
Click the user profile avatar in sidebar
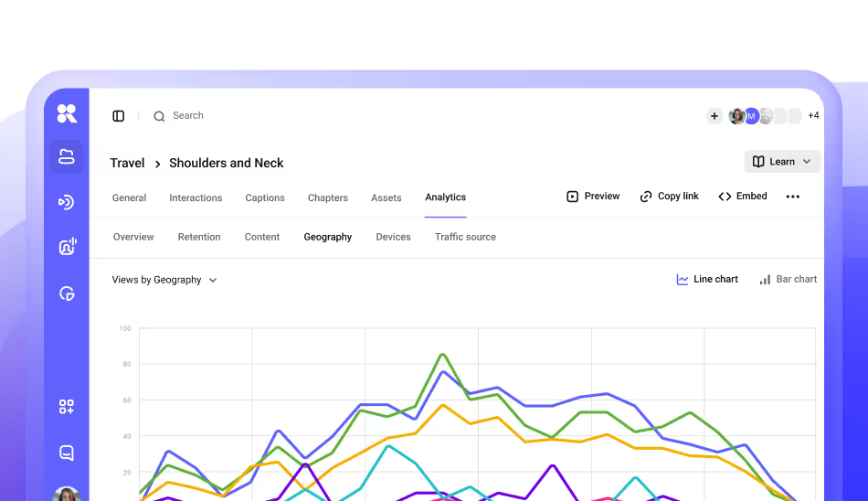pyautogui.click(x=67, y=494)
